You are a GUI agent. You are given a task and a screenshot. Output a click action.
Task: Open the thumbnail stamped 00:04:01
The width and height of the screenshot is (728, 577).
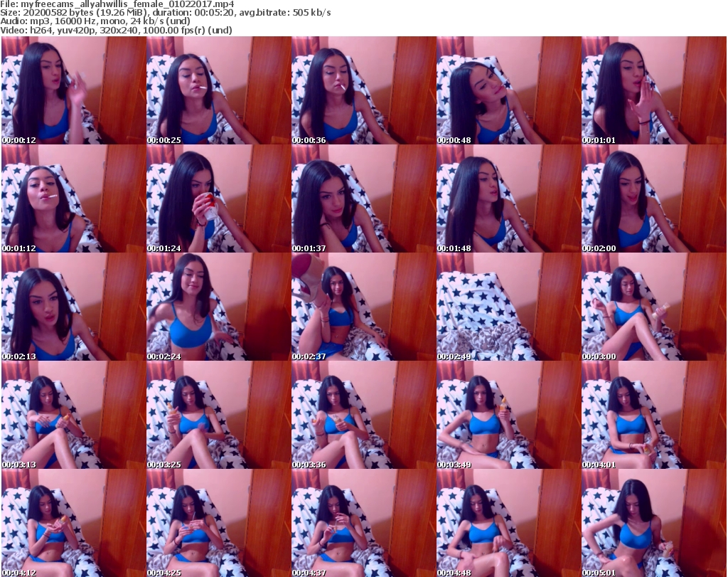coord(654,415)
